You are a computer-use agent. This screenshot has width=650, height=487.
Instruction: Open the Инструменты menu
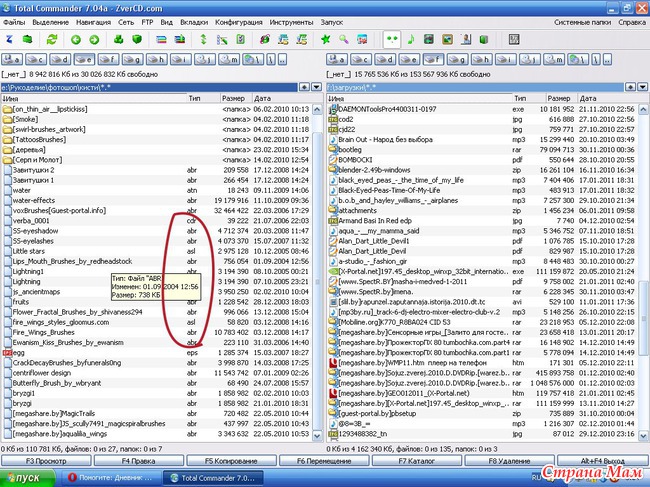291,22
